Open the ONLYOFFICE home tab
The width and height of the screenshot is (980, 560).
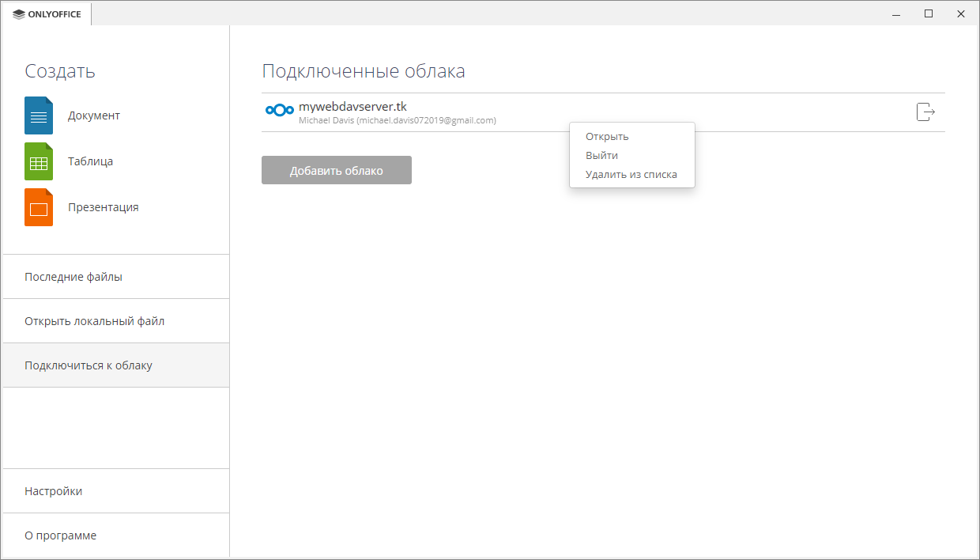click(47, 14)
